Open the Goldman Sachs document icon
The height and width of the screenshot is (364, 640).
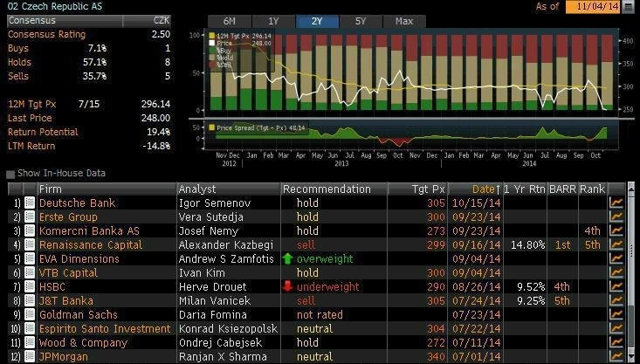(30, 314)
